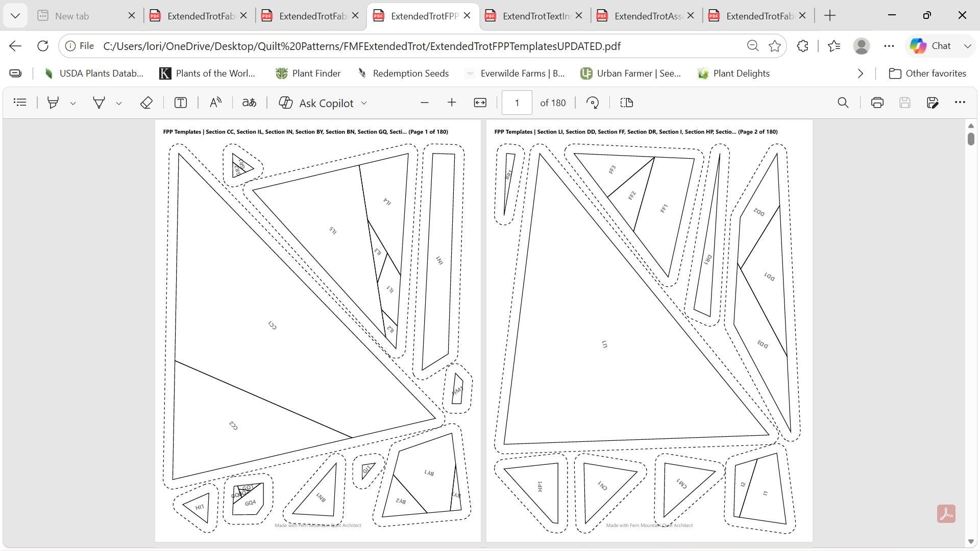
Task: Open Everwilde Farms bookmark
Action: [x=514, y=73]
